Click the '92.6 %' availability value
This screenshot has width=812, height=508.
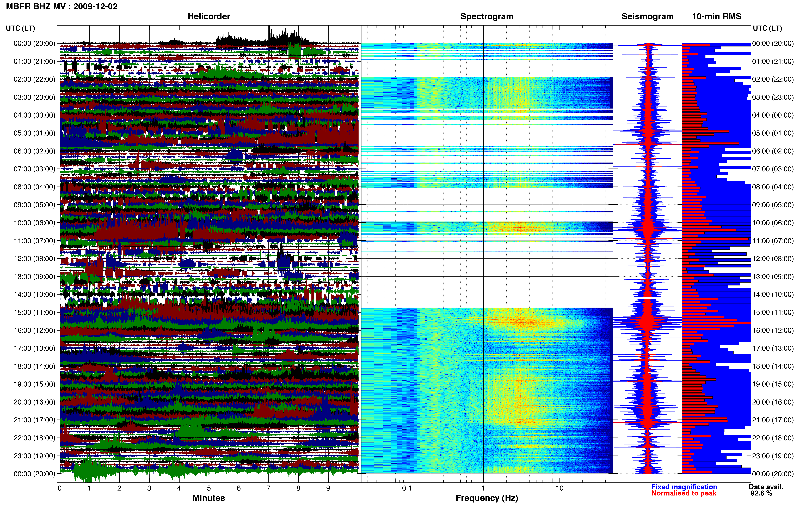coord(761,493)
